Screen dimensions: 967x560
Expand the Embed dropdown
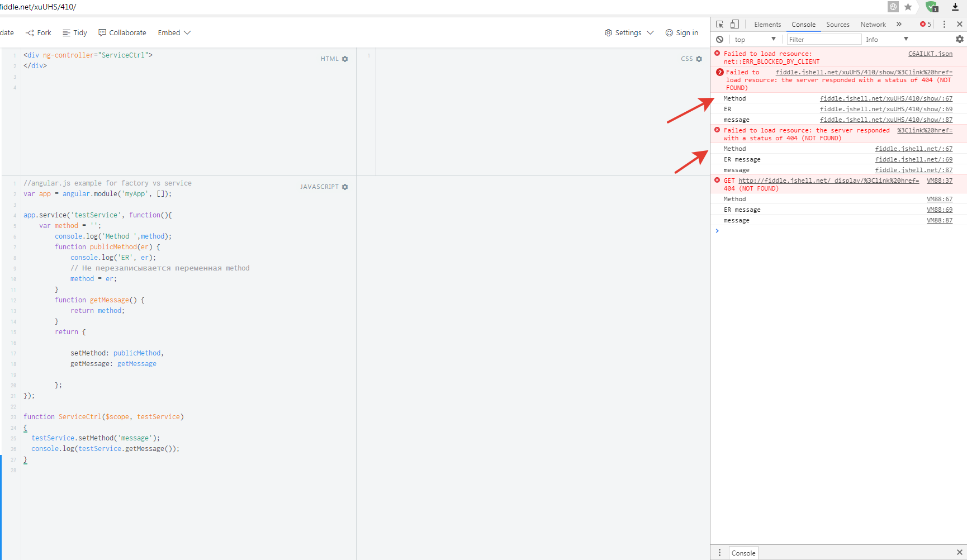174,33
